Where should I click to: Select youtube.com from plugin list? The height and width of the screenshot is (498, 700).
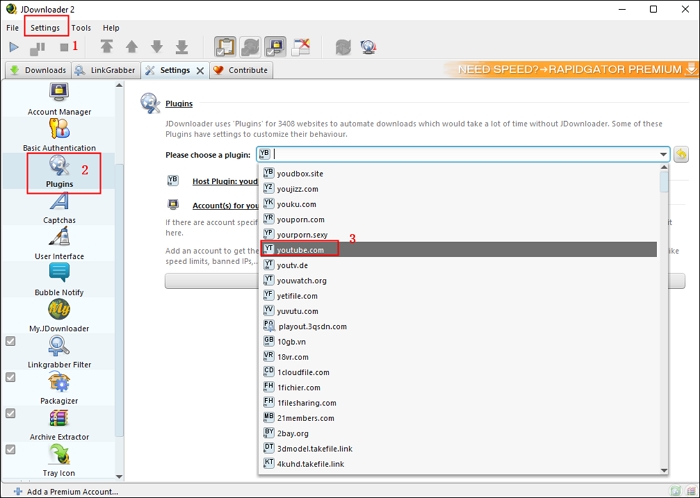[x=458, y=249]
